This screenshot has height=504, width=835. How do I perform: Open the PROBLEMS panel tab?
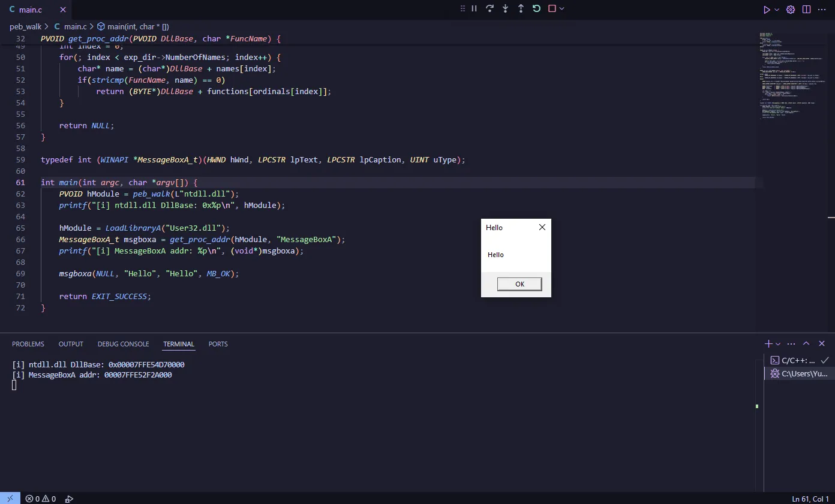click(x=28, y=344)
